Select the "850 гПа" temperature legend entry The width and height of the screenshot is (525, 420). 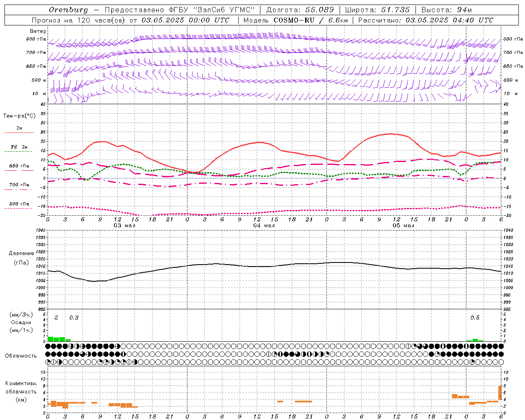(x=19, y=166)
